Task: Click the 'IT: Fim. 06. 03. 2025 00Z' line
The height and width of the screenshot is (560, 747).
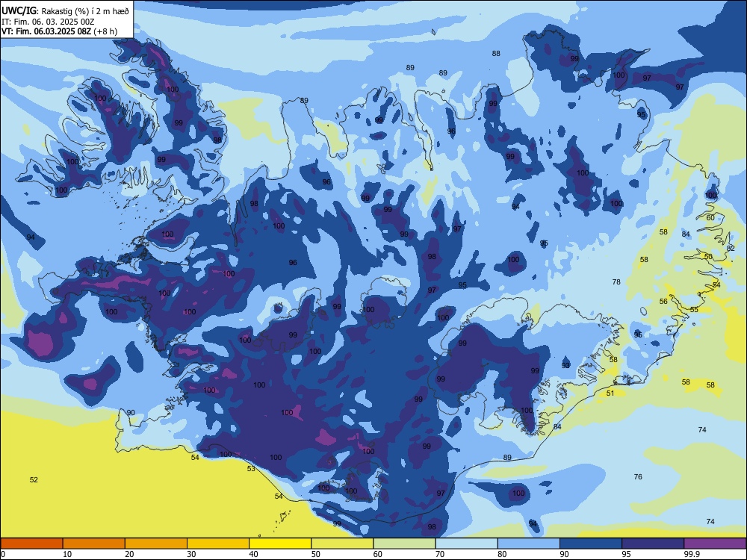Action: pos(48,22)
